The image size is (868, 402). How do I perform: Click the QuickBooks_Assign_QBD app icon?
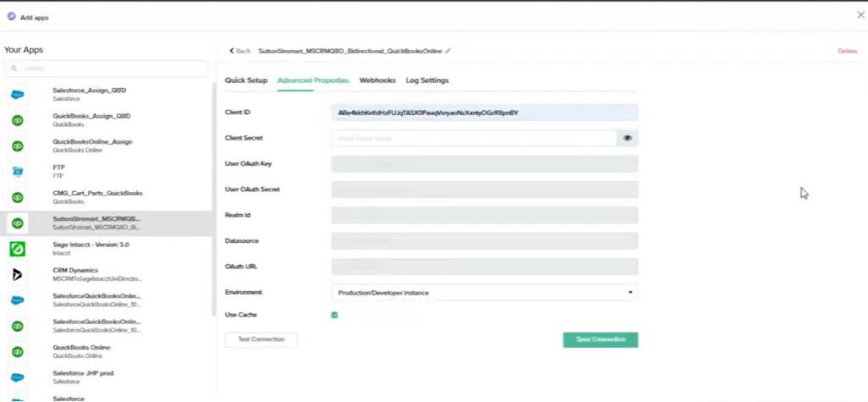pyautogui.click(x=17, y=120)
